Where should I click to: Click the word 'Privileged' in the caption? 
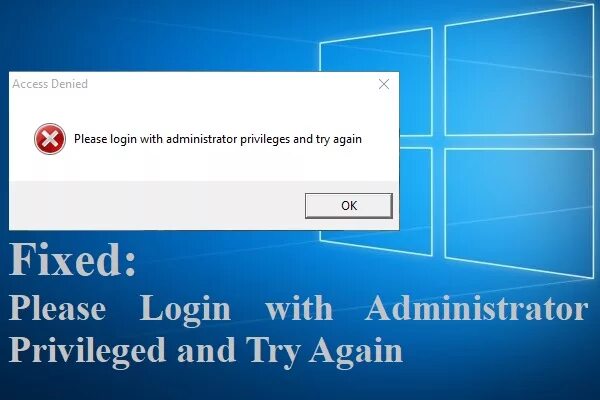click(x=87, y=352)
